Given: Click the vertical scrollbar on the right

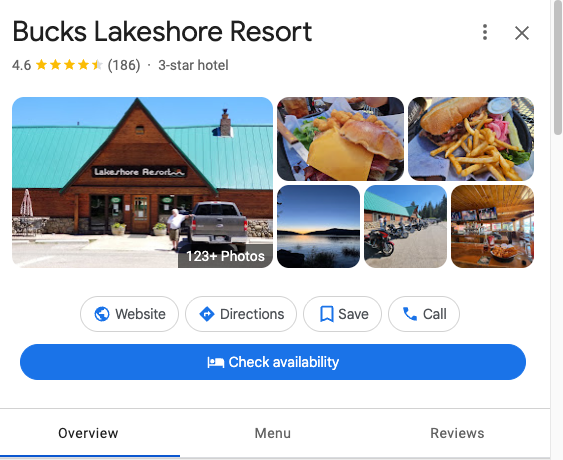Looking at the screenshot, I should (x=558, y=68).
